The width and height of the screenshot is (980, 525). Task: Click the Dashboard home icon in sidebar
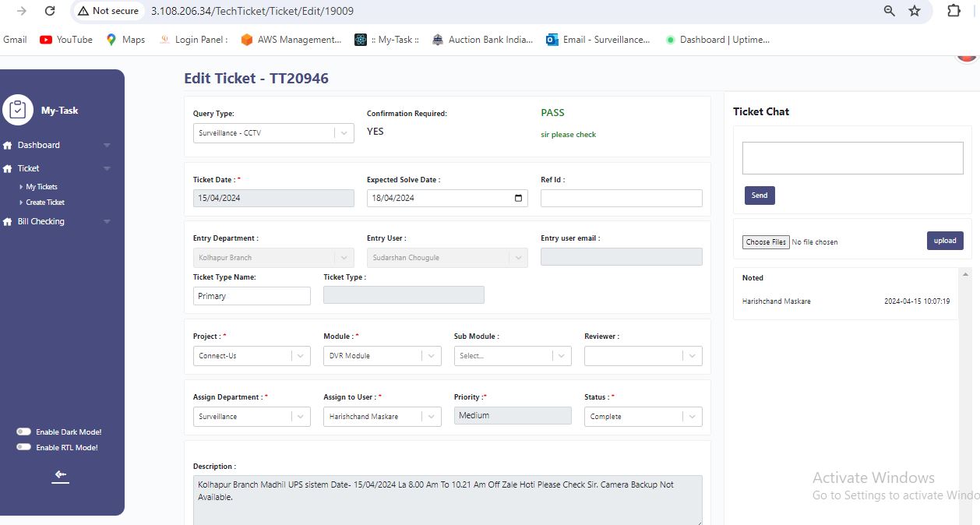[x=9, y=146]
